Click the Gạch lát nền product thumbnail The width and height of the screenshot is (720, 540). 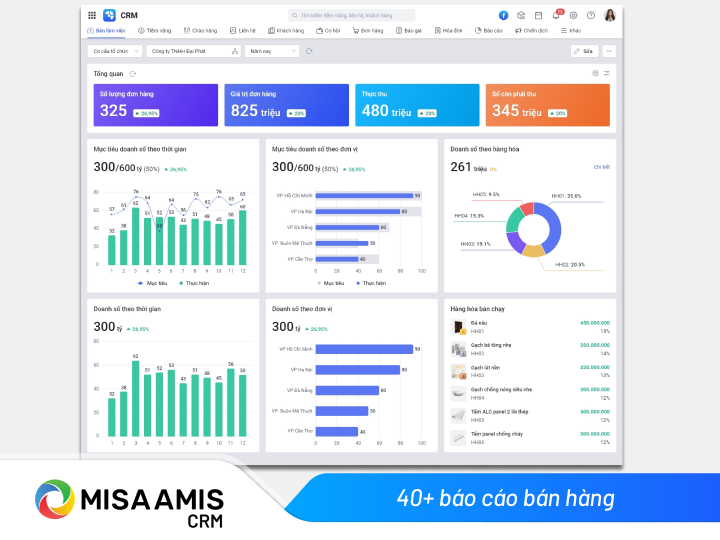click(458, 371)
